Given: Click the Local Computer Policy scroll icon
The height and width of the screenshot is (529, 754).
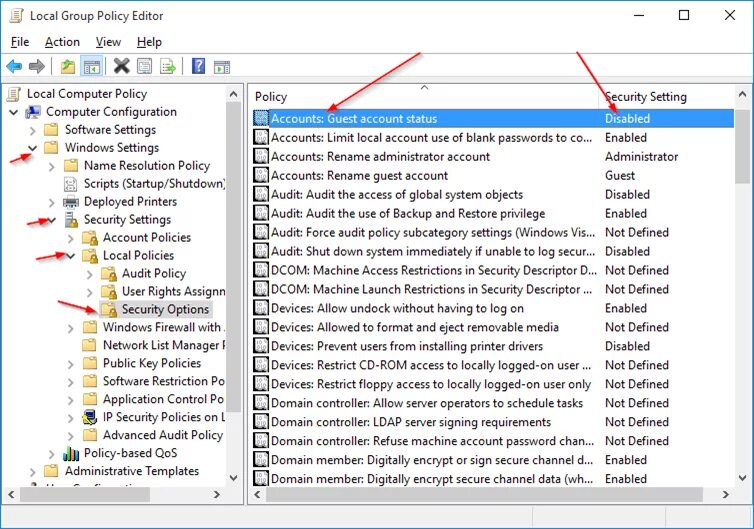Looking at the screenshot, I should [x=14, y=94].
